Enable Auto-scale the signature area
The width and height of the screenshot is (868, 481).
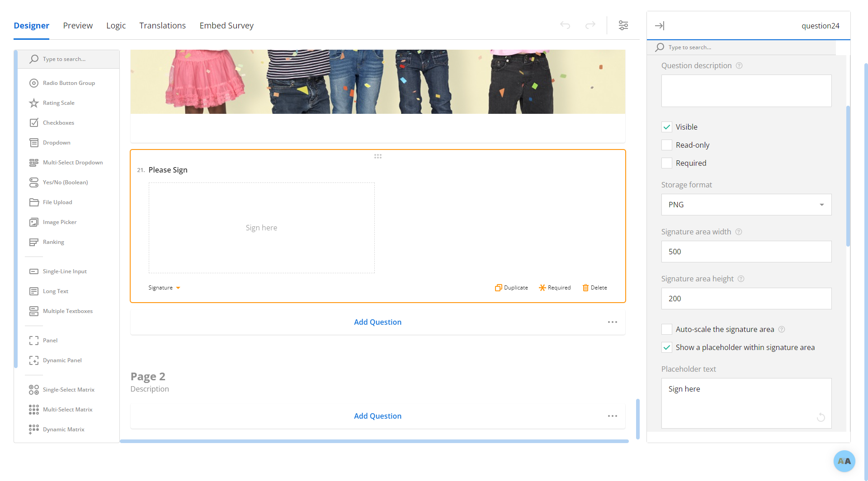667,329
